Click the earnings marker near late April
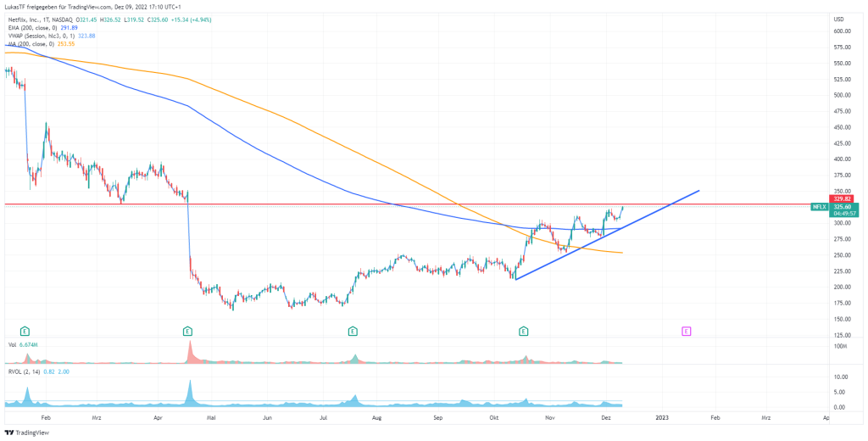The height and width of the screenshot is (441, 868). (188, 330)
